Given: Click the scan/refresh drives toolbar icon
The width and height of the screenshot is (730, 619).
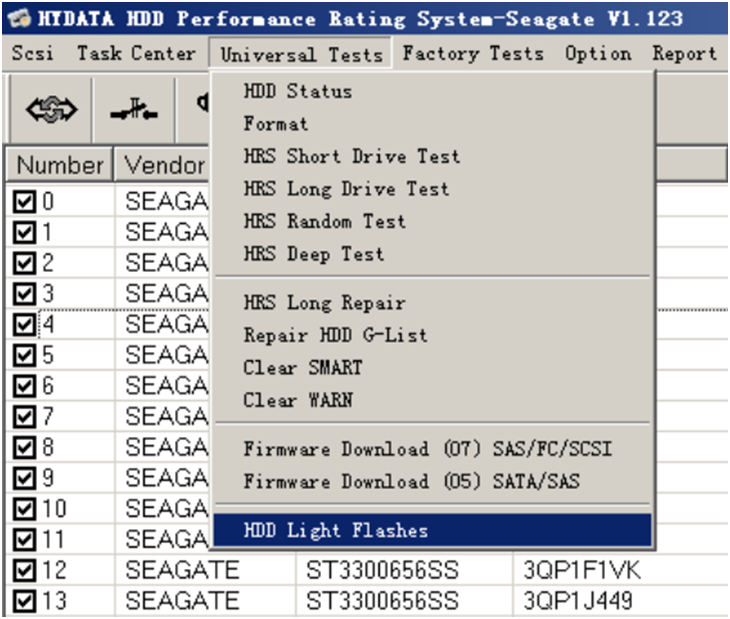Looking at the screenshot, I should tap(51, 110).
